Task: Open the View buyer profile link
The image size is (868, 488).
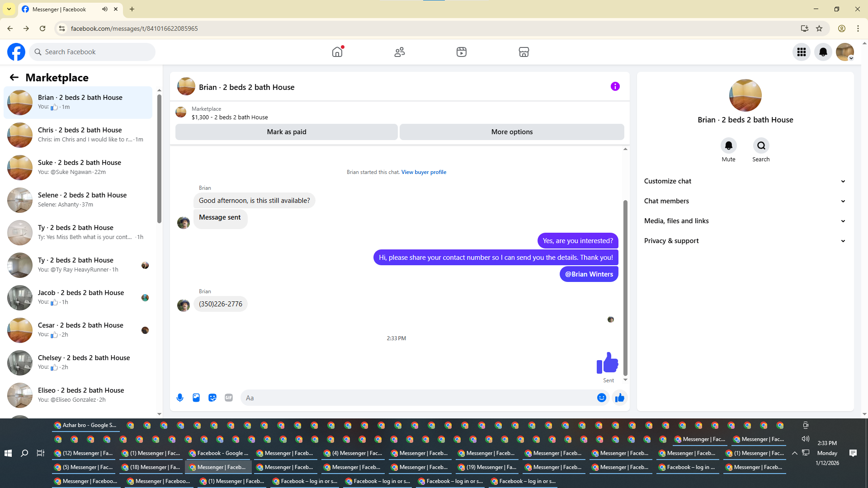Action: click(x=424, y=172)
